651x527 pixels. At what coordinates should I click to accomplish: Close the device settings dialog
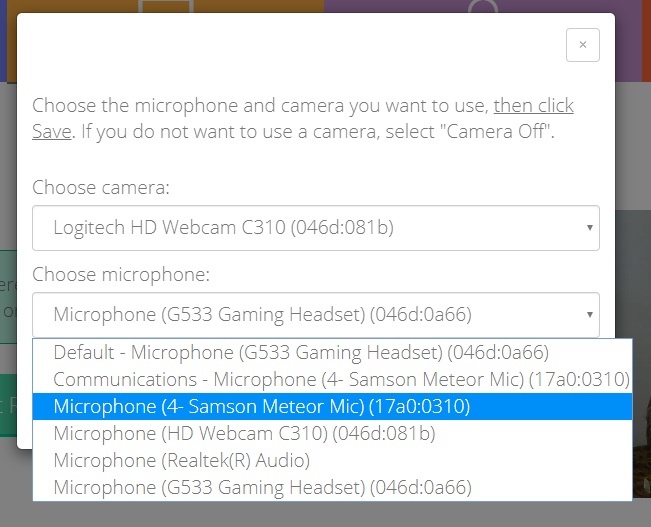pos(582,45)
